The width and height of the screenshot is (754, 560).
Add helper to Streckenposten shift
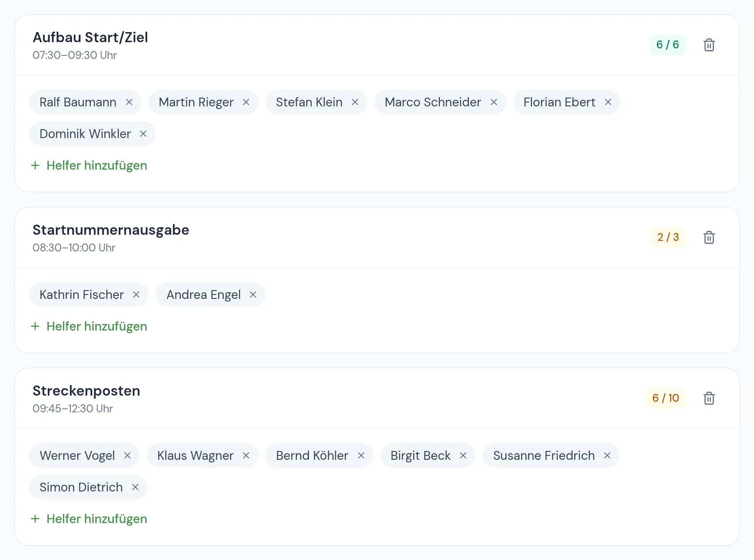tap(89, 519)
